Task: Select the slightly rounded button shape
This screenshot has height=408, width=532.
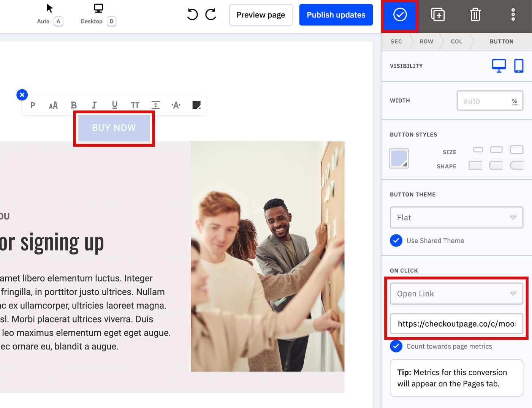Action: [x=496, y=165]
